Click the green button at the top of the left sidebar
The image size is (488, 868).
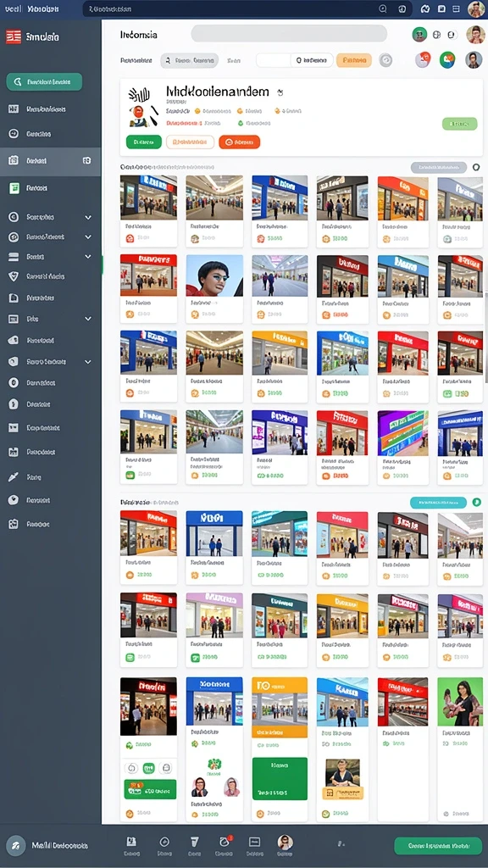click(x=44, y=82)
